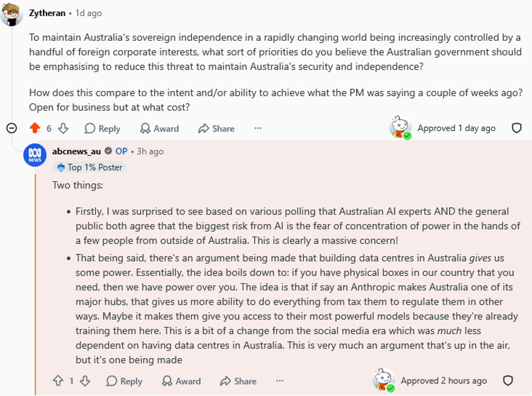Reply to Zytheran's comment

coord(102,129)
